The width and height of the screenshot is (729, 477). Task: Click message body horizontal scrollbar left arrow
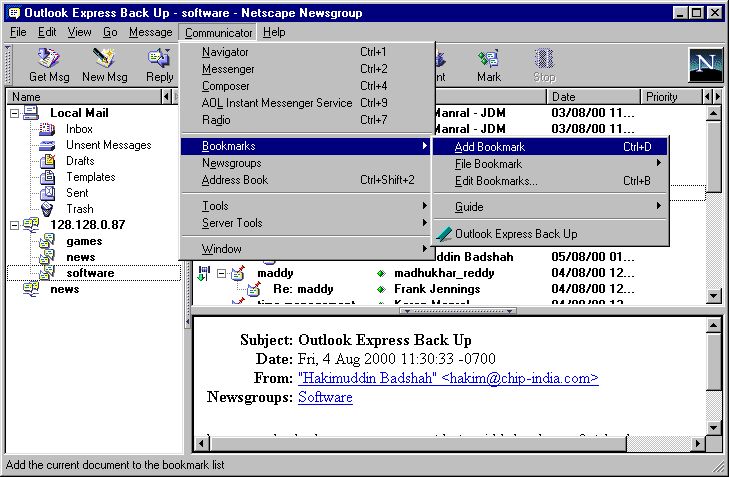point(201,444)
